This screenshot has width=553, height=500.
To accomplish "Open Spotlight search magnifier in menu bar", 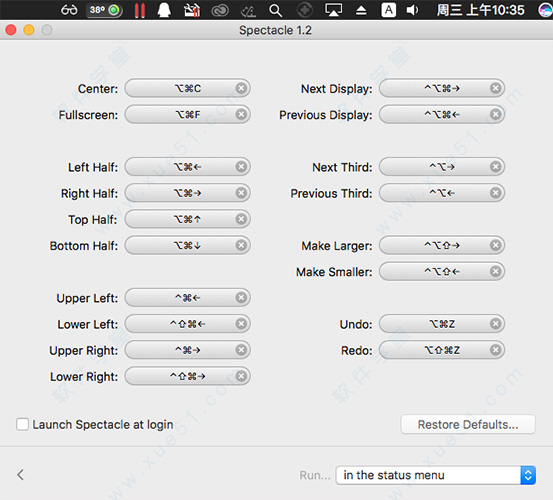I will coord(275,10).
